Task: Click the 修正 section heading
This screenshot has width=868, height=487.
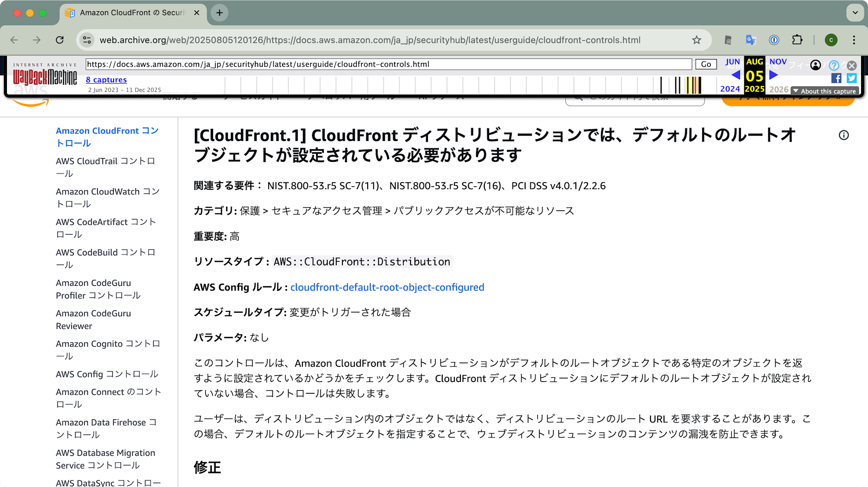Action: [x=207, y=467]
